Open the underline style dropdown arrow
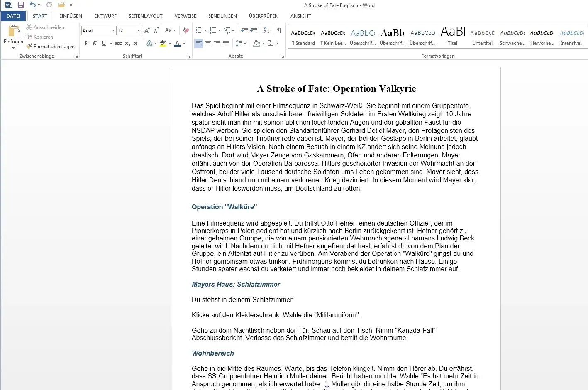The width and height of the screenshot is (588, 390). (x=111, y=43)
